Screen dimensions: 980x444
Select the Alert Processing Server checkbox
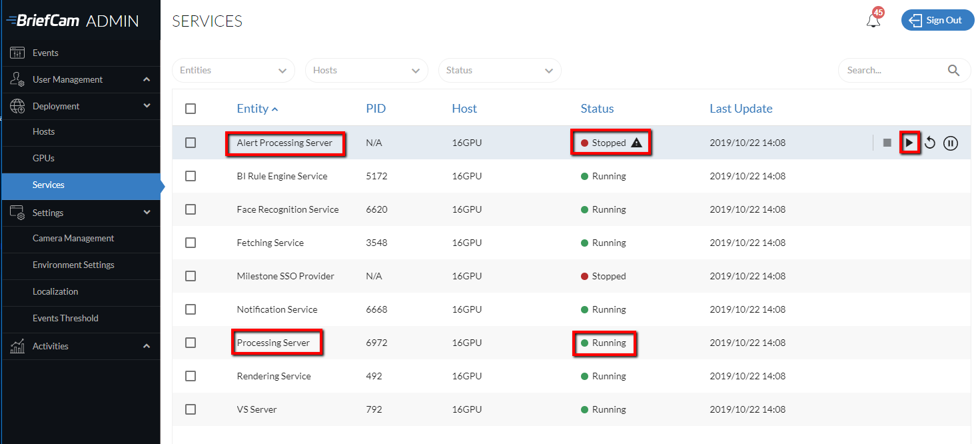click(x=191, y=143)
